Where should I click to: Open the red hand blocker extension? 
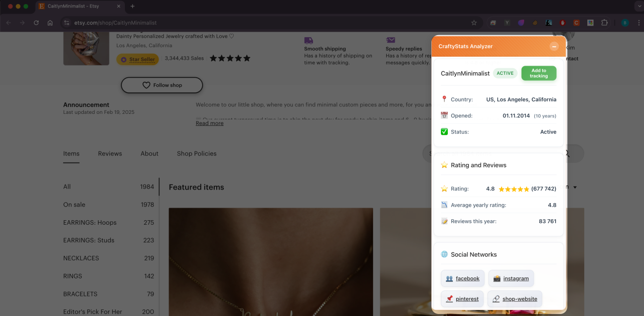(563, 23)
